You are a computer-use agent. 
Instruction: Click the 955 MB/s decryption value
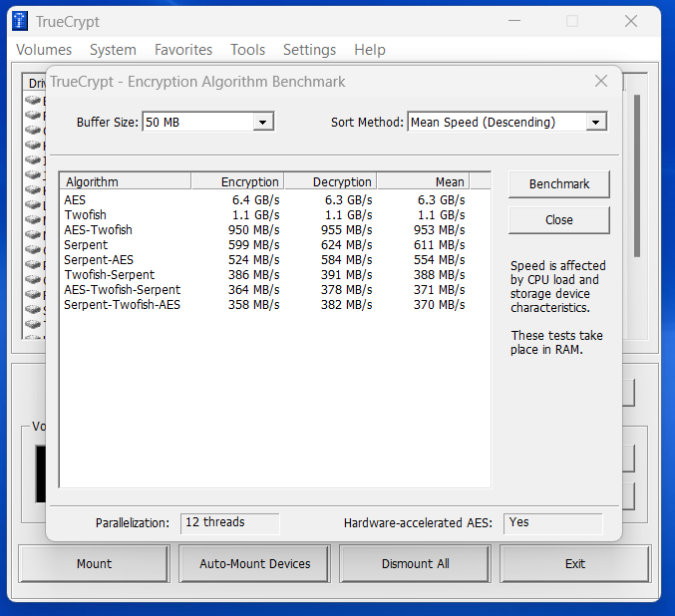pos(347,230)
